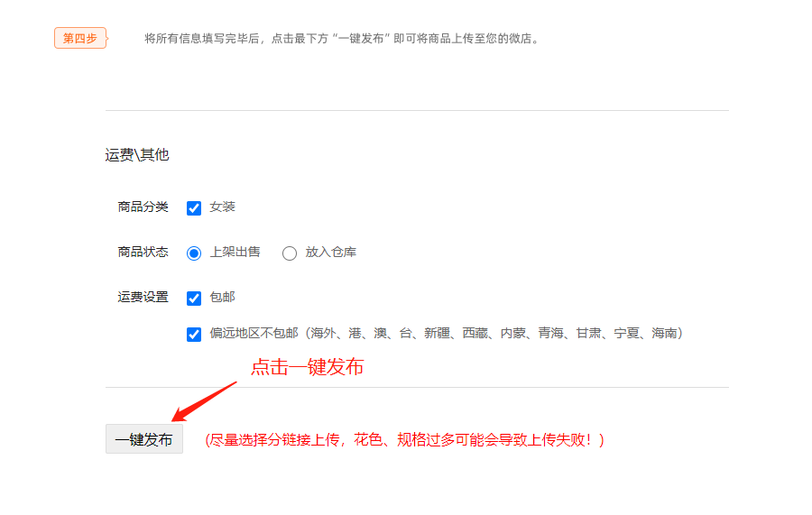Select the 上架出售 radio button
Screen dimensions: 812x515
(x=194, y=253)
